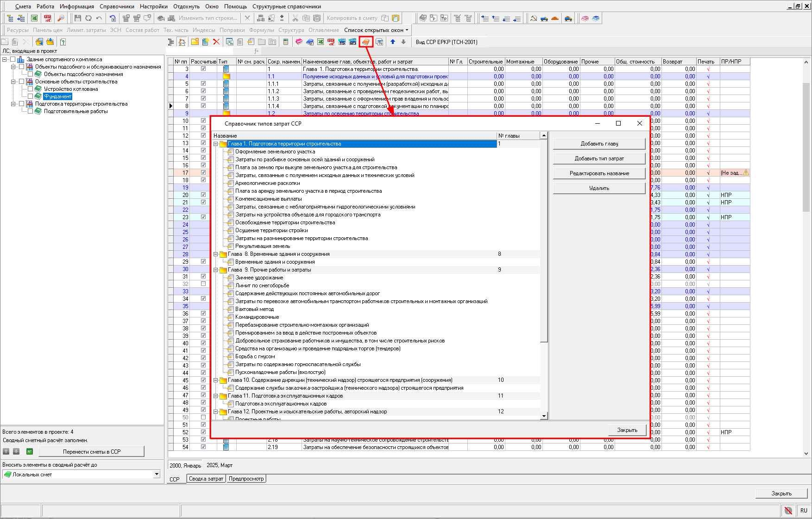Collapse Основные объекты строительства in project tree
The image size is (812, 519).
[x=13, y=82]
